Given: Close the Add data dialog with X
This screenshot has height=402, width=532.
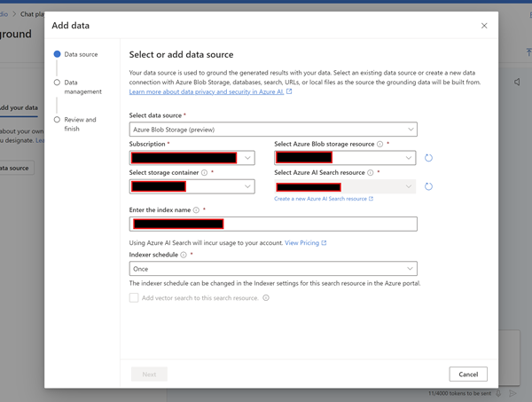Looking at the screenshot, I should [484, 26].
